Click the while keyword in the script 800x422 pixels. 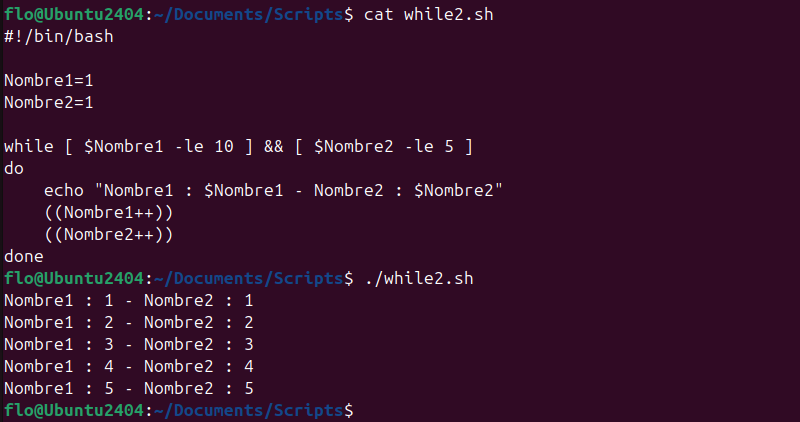coord(28,146)
